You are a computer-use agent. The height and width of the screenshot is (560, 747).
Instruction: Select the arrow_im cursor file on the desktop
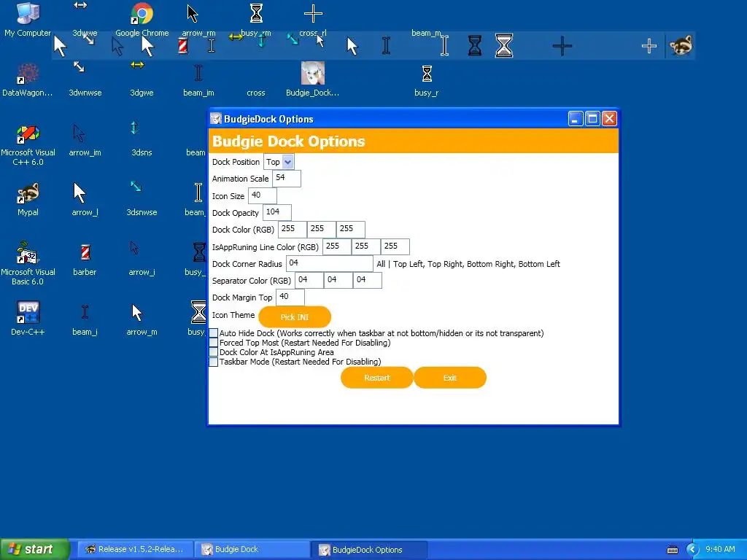coord(85,140)
